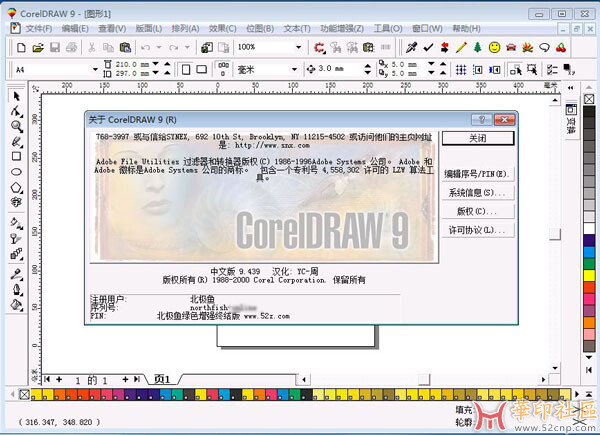Increase page width 210.0 mm spinner
This screenshot has height=435, width=600.
point(167,64)
